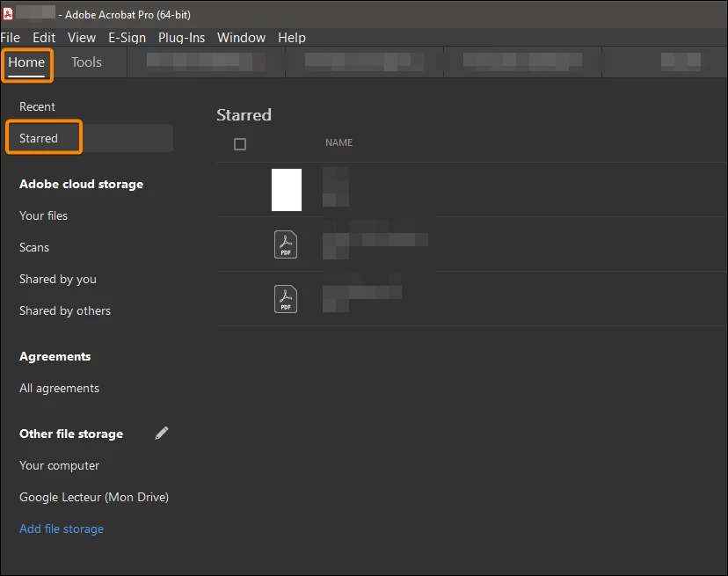Viewport: 728px width, 576px height.
Task: Click the pencil icon next to Other file storage
Action: point(162,433)
